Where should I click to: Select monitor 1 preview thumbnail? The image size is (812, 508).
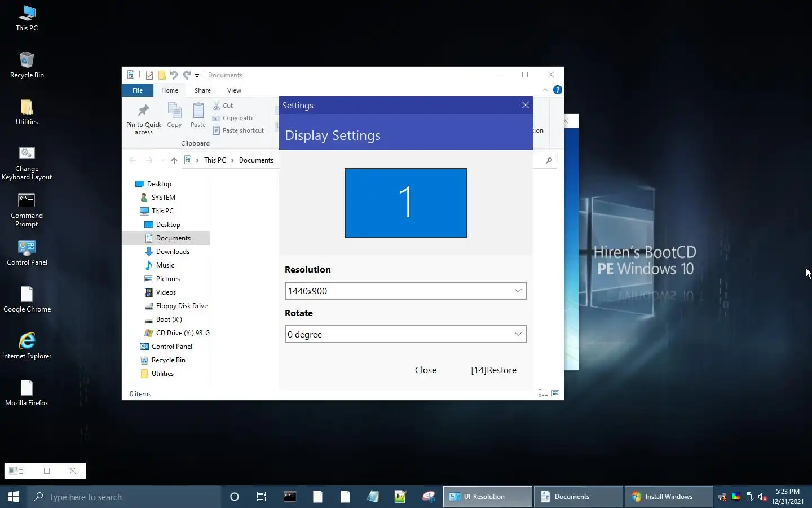pyautogui.click(x=406, y=203)
